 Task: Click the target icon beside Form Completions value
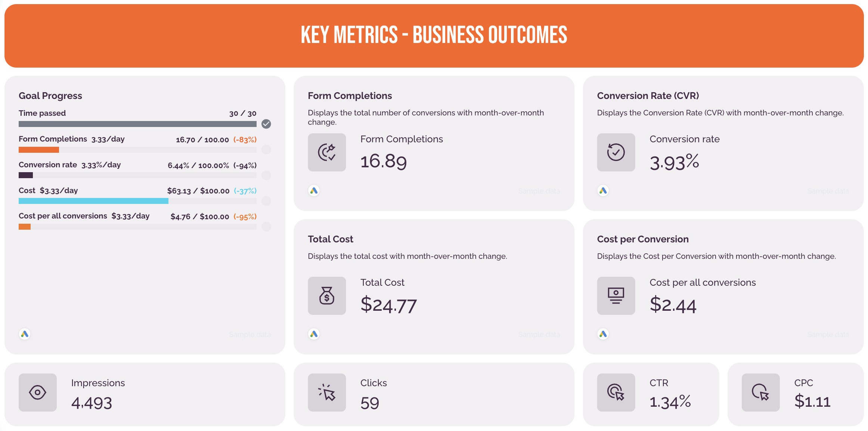pyautogui.click(x=326, y=152)
